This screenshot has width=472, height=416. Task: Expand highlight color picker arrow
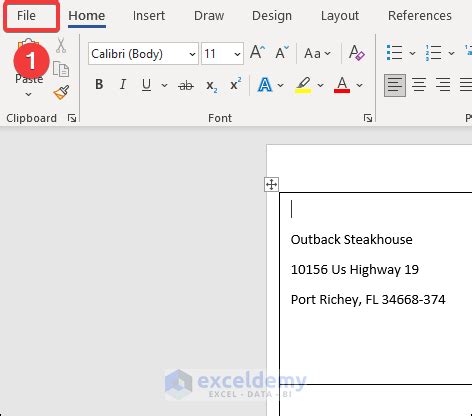tap(320, 85)
